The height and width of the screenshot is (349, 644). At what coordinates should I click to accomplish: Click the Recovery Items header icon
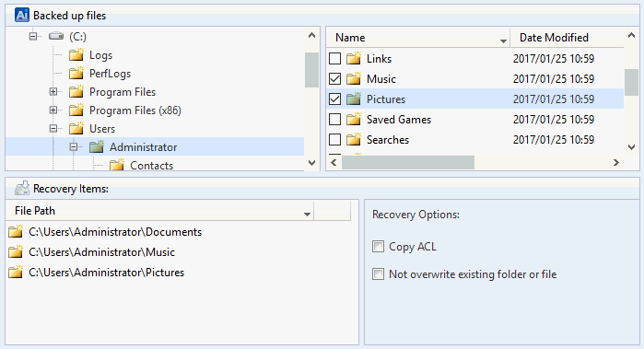[22, 188]
